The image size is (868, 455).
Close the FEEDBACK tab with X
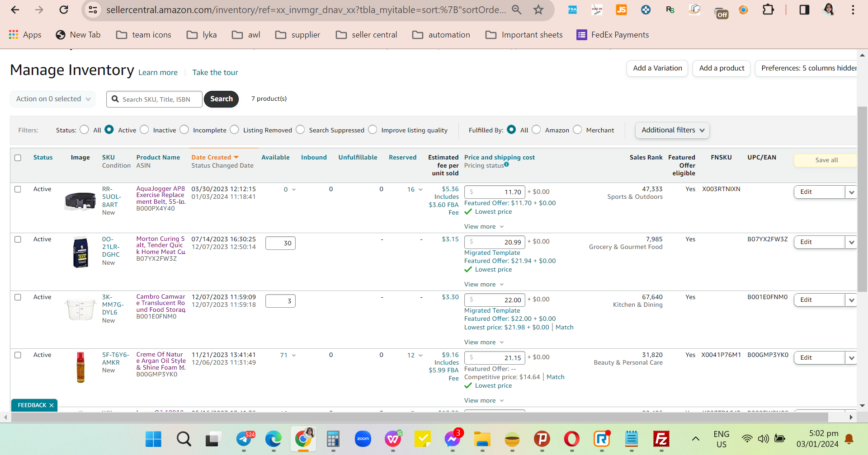click(x=52, y=405)
